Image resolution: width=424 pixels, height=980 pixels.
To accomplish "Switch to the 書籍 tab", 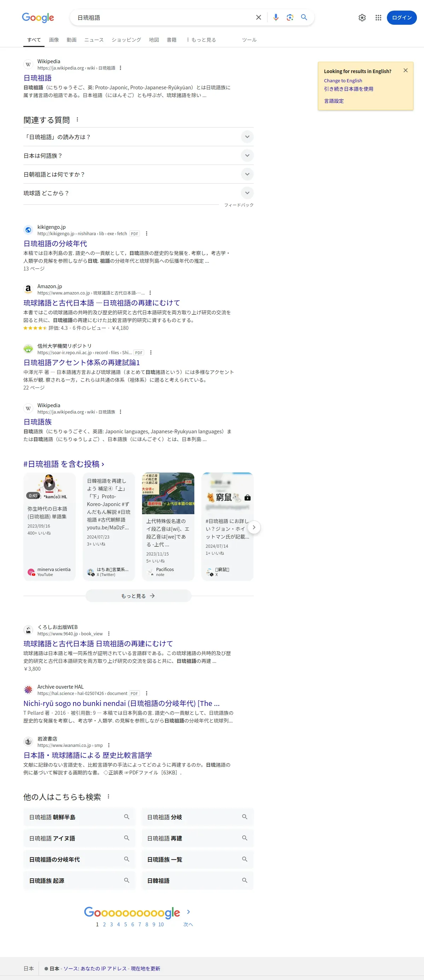I will pyautogui.click(x=171, y=40).
